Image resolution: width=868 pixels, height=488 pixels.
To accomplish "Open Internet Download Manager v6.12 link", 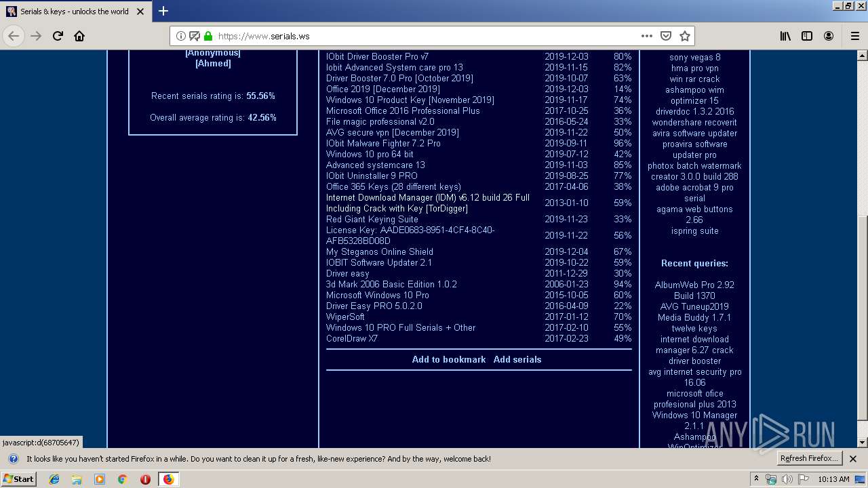I will (428, 203).
